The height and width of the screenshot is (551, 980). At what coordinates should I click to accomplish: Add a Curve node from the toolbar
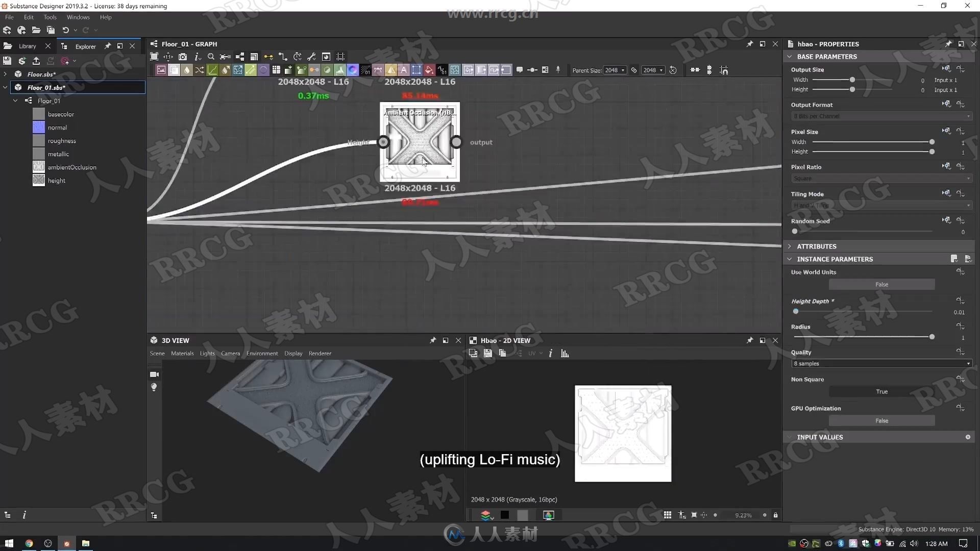(x=212, y=70)
